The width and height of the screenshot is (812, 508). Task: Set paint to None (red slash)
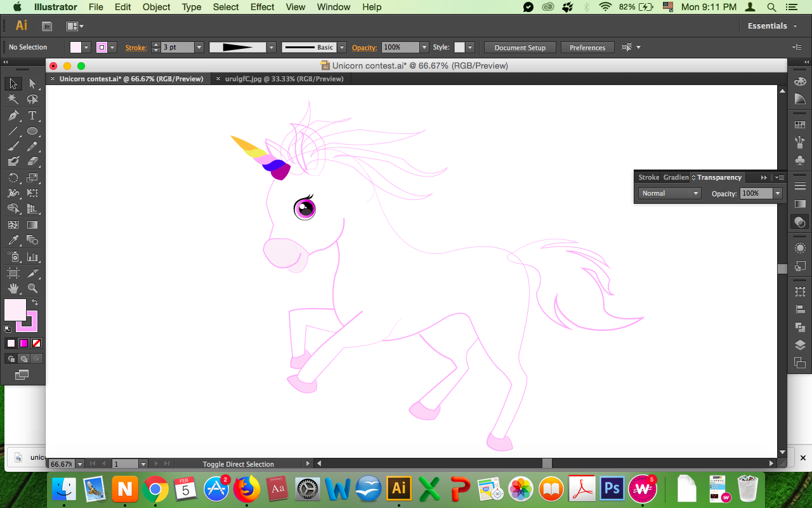pos(37,344)
